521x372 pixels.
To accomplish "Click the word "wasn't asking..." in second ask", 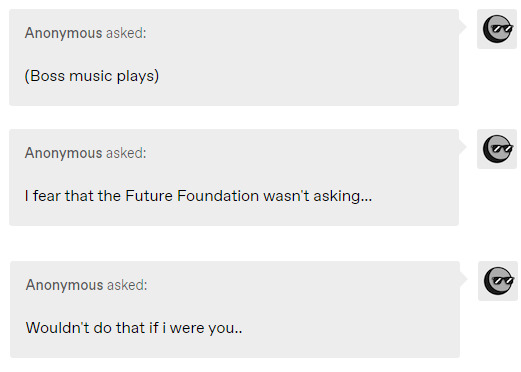I will [x=318, y=196].
